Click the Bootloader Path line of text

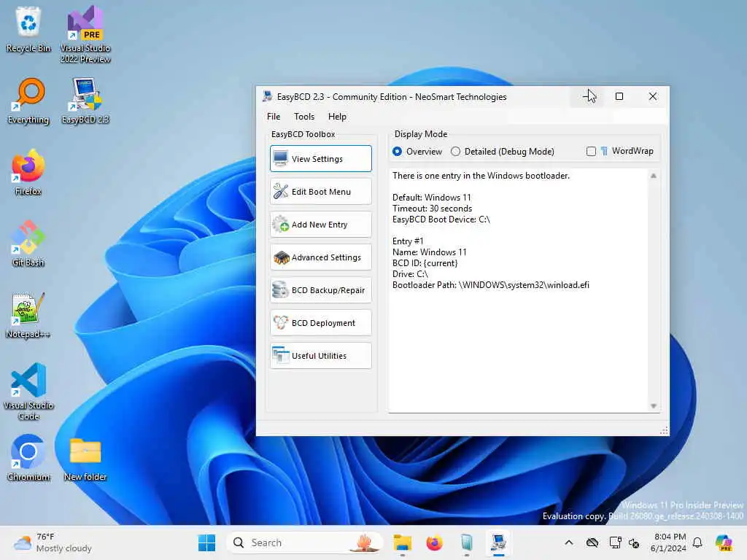[491, 285]
